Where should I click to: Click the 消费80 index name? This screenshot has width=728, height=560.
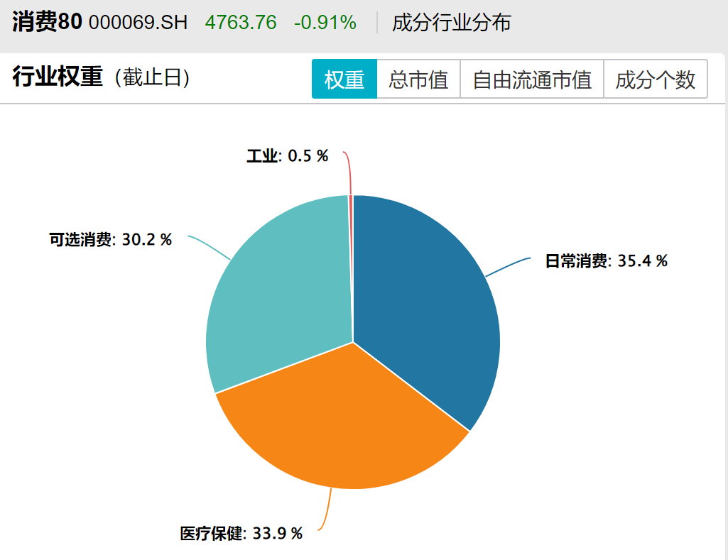[x=47, y=22]
